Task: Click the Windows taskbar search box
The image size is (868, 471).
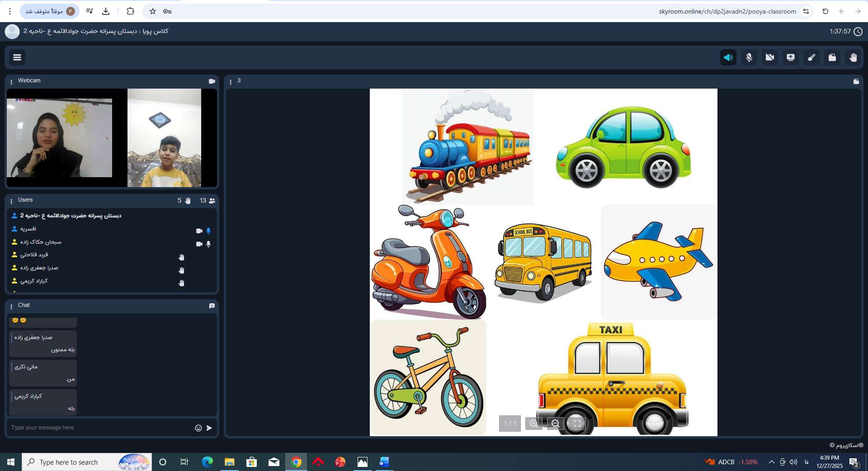Action: coord(87,462)
